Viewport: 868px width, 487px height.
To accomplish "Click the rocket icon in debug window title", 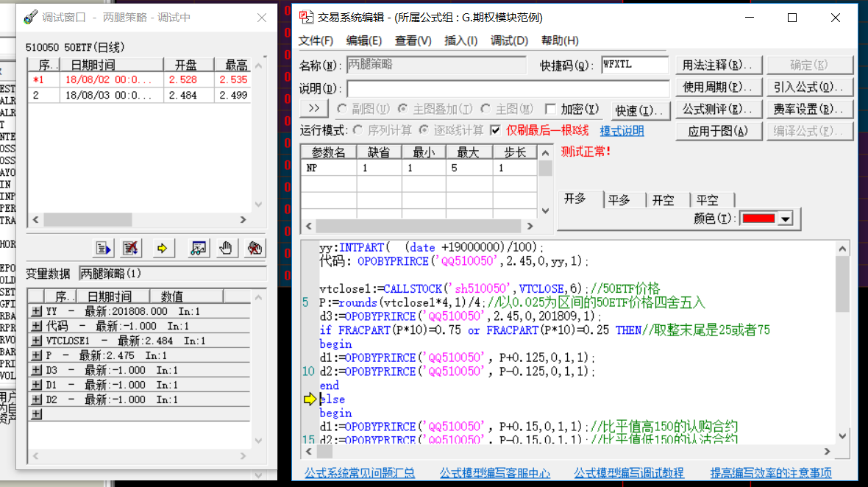I will 31,17.
